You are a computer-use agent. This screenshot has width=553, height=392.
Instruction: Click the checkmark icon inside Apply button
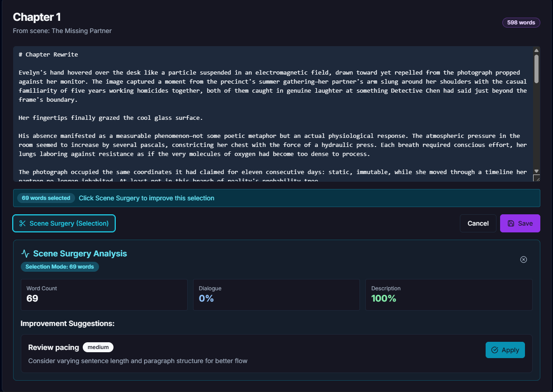click(494, 349)
